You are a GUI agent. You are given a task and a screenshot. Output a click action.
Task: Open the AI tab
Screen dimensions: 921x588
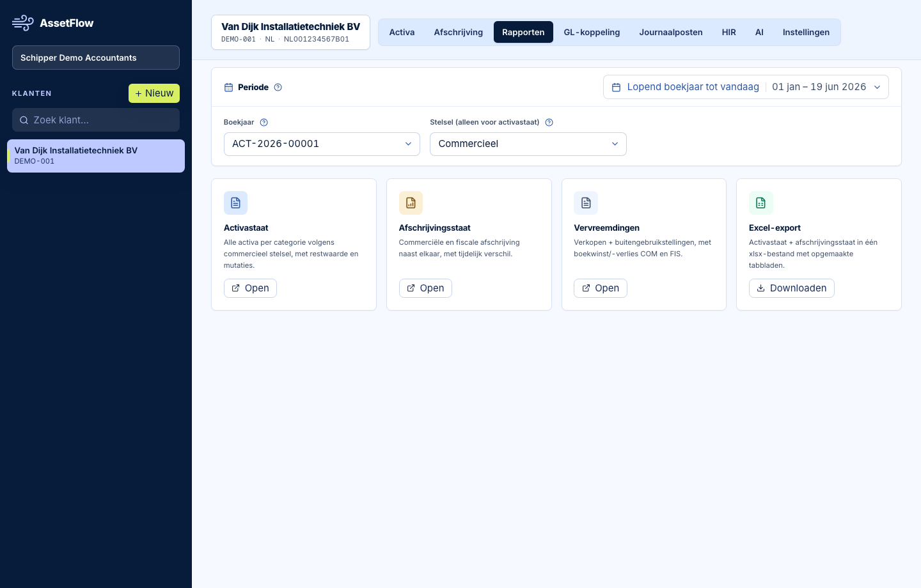click(x=759, y=32)
